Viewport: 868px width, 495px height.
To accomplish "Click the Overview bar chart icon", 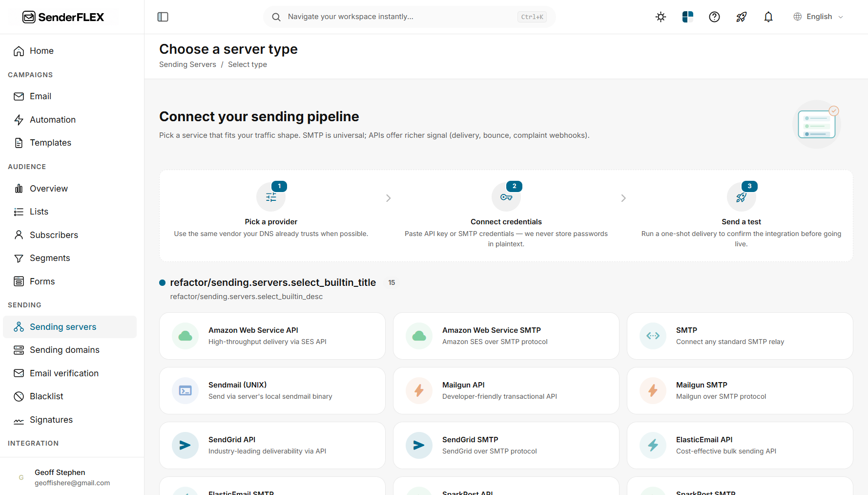I will (x=19, y=189).
